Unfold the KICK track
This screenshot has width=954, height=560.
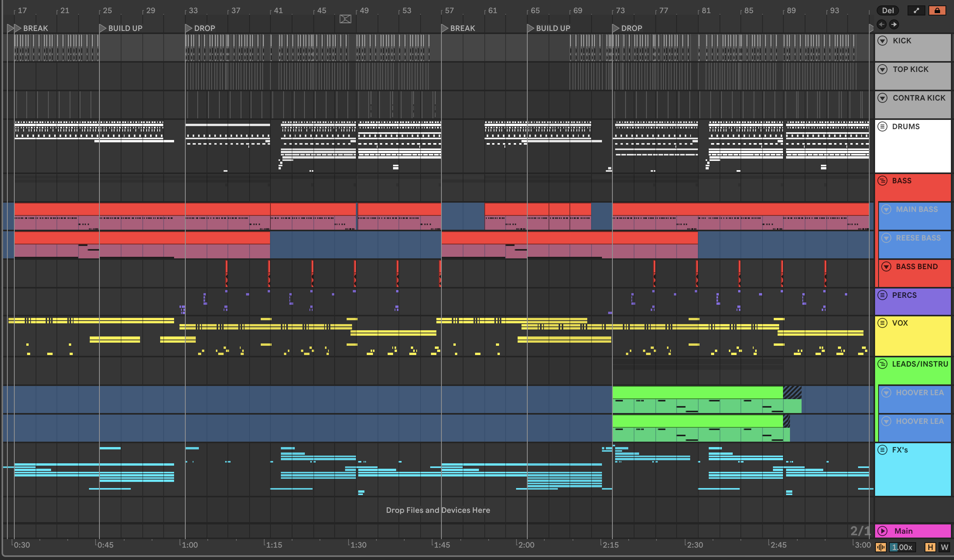point(882,41)
